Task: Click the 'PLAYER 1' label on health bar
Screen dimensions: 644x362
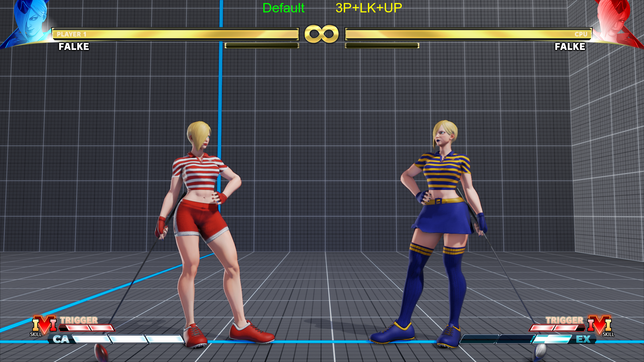Action: pyautogui.click(x=71, y=34)
